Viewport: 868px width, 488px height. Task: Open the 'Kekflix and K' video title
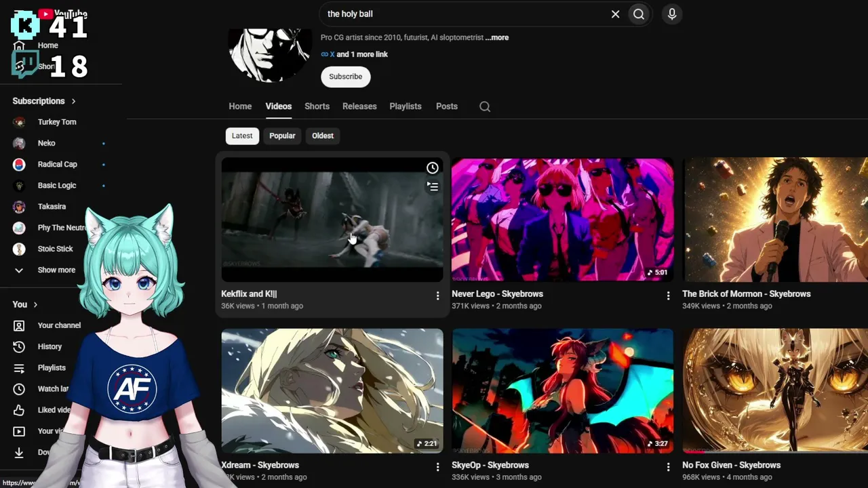click(249, 294)
